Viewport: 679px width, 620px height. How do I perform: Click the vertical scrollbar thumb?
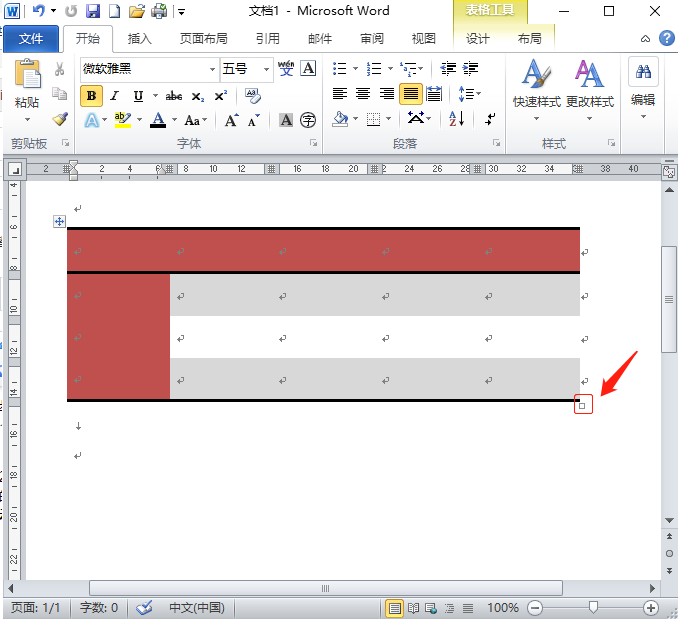pos(669,300)
